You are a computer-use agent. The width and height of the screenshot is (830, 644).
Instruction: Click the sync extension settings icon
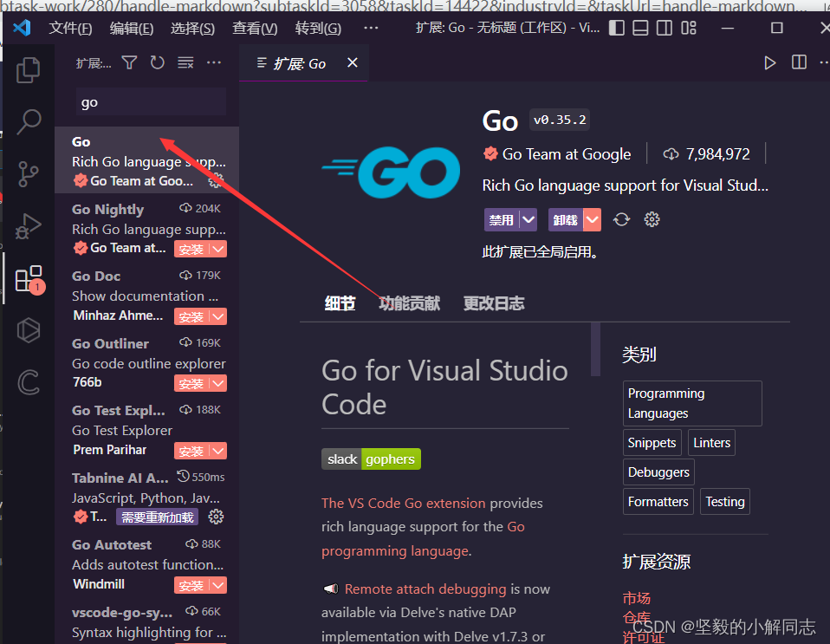(621, 220)
